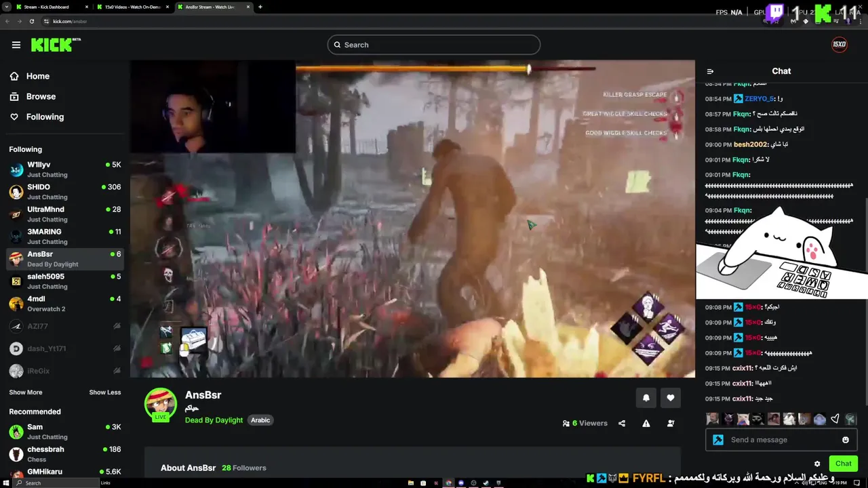868x488 pixels.
Task: Select saleh5095 channel in sidebar
Action: pyautogui.click(x=65, y=281)
